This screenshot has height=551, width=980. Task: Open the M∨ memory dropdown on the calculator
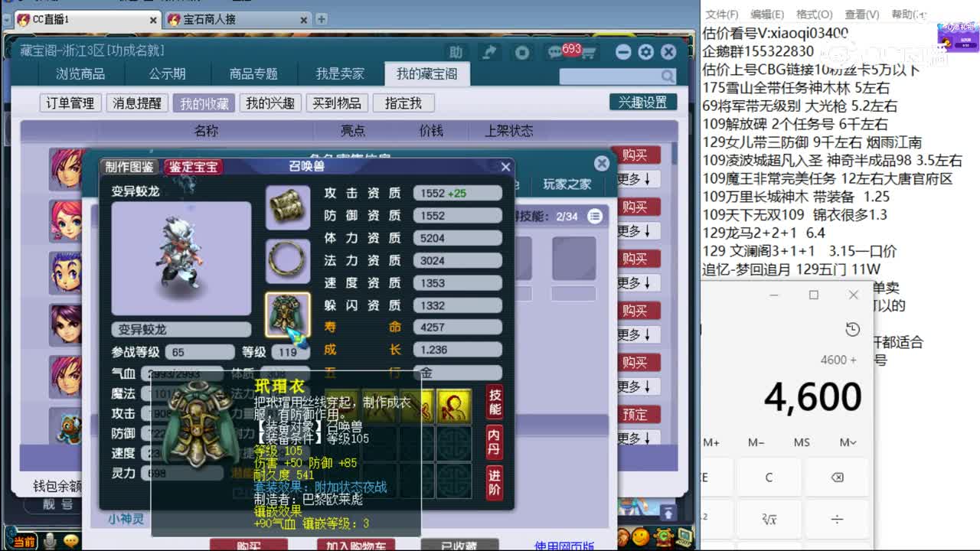847,442
